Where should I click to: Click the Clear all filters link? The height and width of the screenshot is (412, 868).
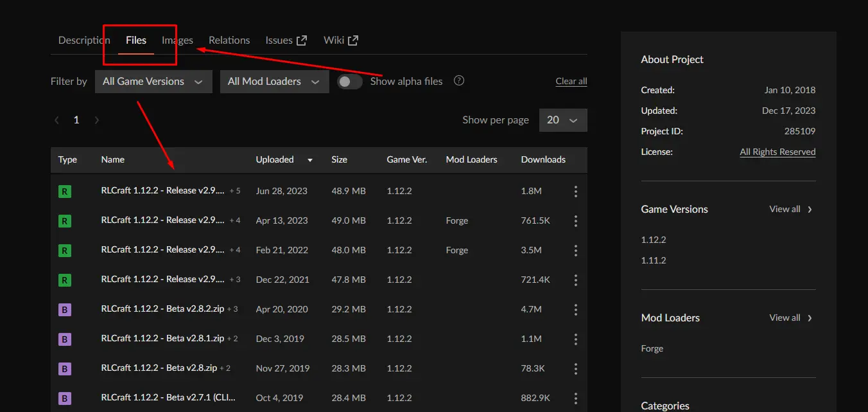point(571,81)
